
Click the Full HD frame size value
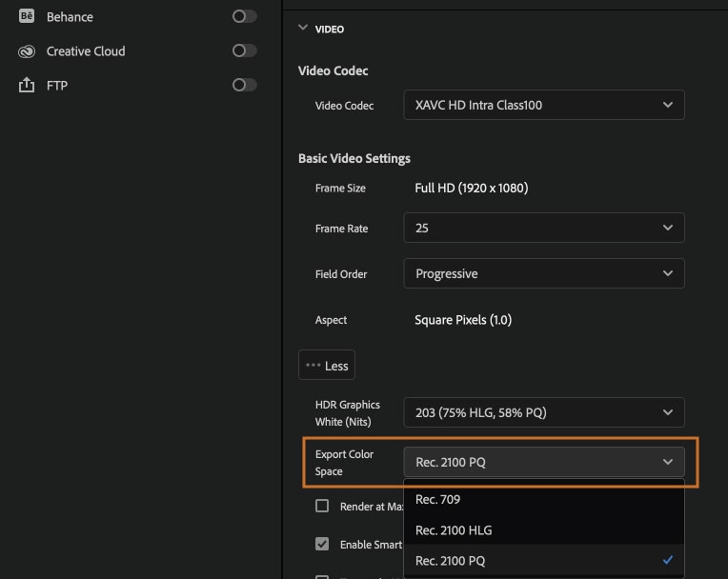pyautogui.click(x=471, y=188)
